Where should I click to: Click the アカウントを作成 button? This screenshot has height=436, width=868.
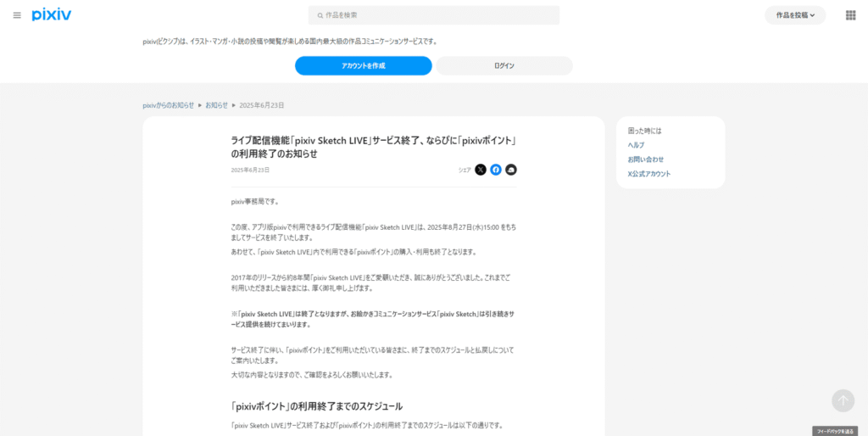pos(363,66)
